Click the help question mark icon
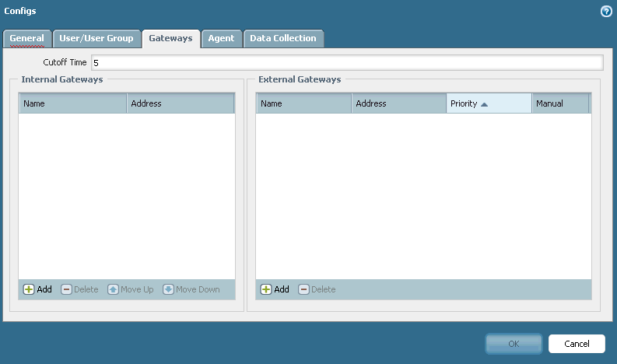Screen dimensions: 617x364 tap(606, 12)
